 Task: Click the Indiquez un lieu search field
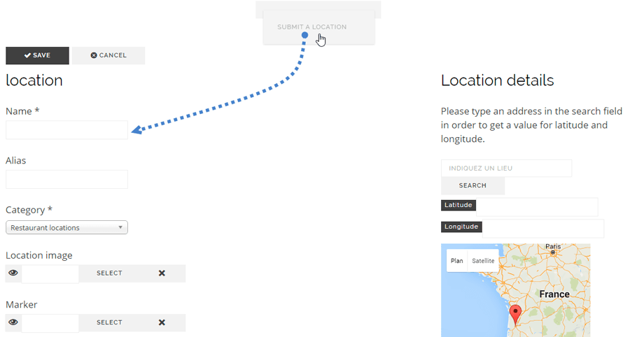click(x=506, y=168)
